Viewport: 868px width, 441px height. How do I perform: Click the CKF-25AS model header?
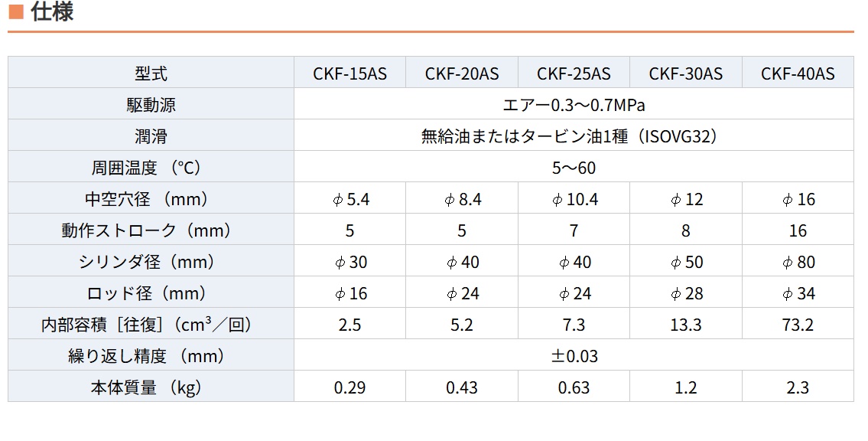(574, 73)
